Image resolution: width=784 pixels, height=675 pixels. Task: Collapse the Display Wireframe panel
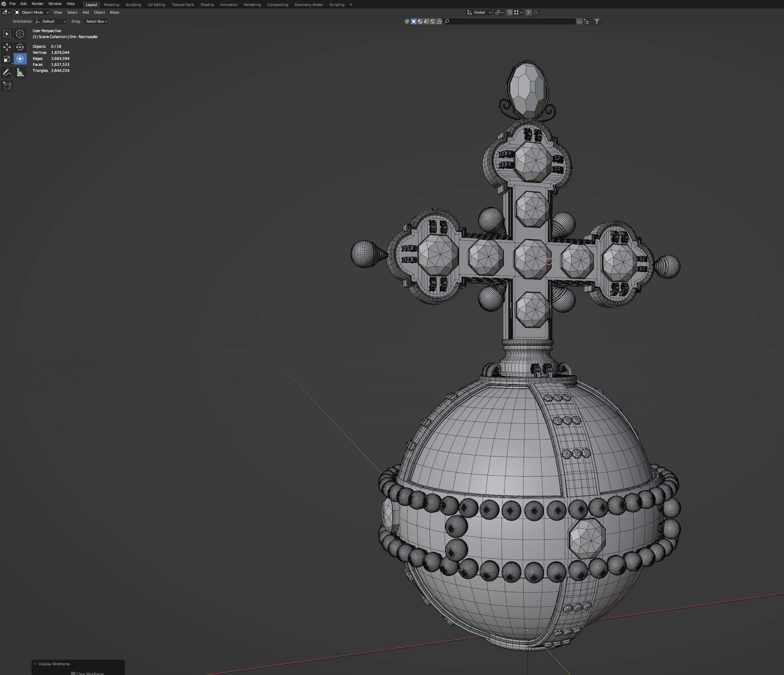[35, 664]
